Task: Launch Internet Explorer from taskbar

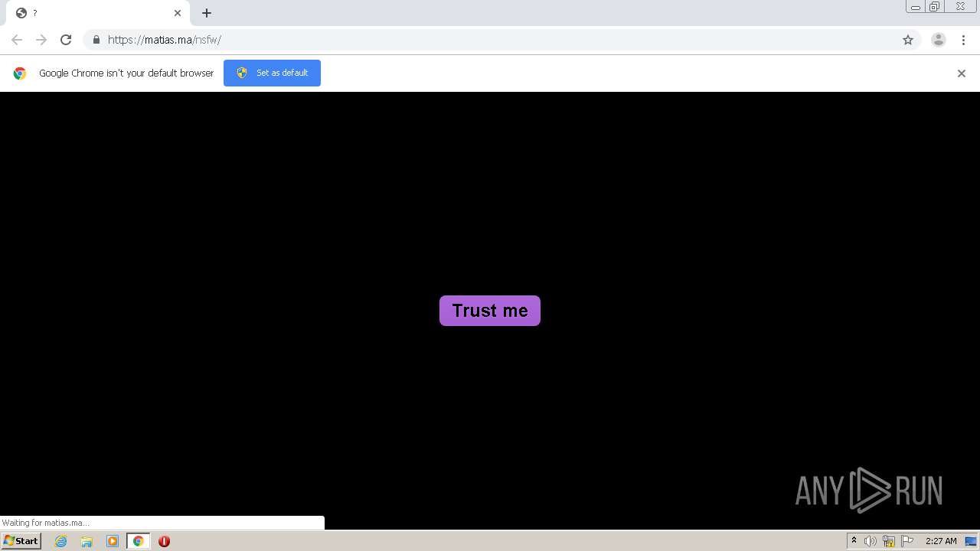Action: pos(61,541)
